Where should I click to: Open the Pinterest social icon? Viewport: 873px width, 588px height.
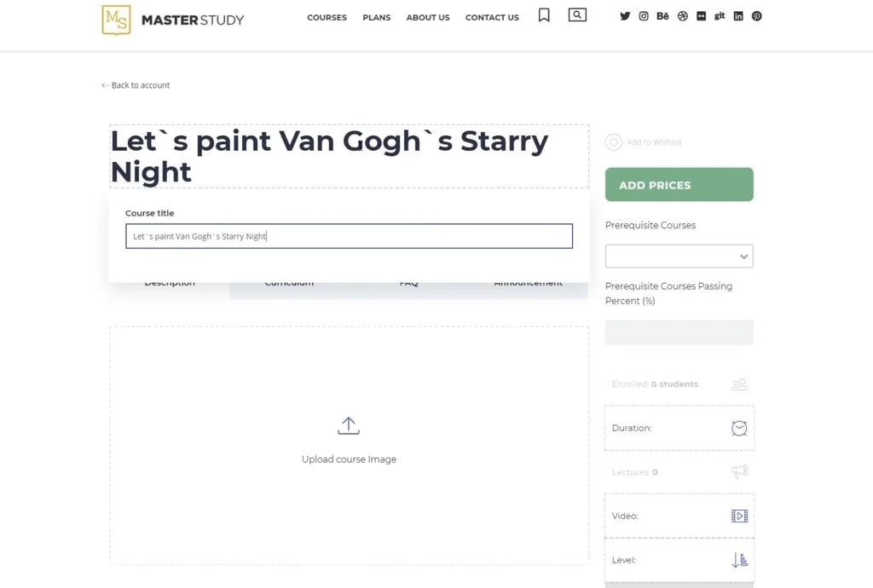[x=756, y=16]
